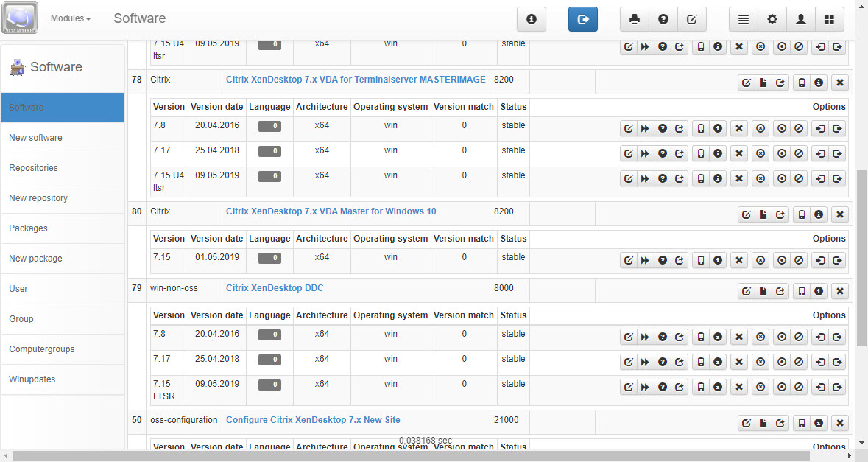Click info icon for MASTERIMAGE version 7.8
868x462 pixels.
(x=718, y=128)
